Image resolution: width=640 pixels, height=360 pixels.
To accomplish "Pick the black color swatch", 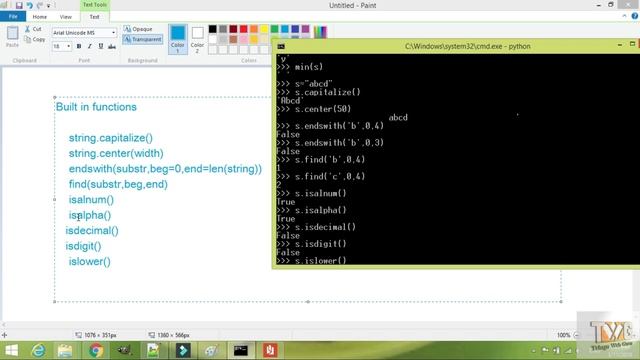I will (213, 29).
